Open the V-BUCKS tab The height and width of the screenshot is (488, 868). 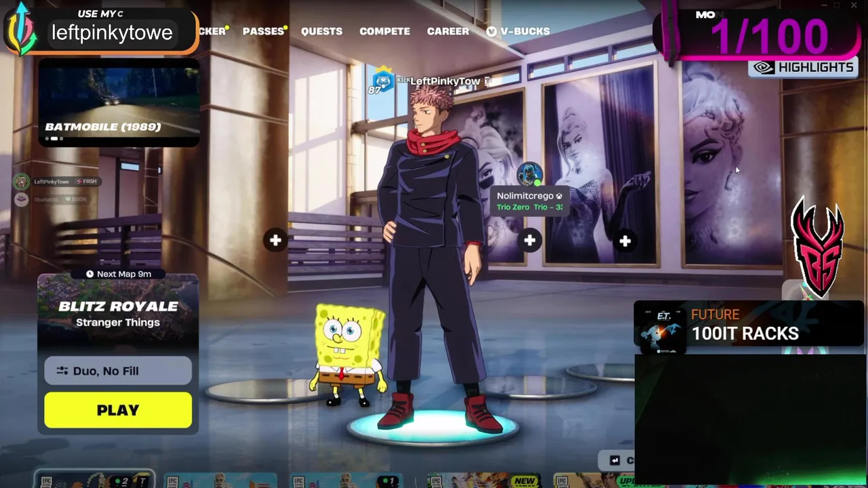tap(518, 31)
